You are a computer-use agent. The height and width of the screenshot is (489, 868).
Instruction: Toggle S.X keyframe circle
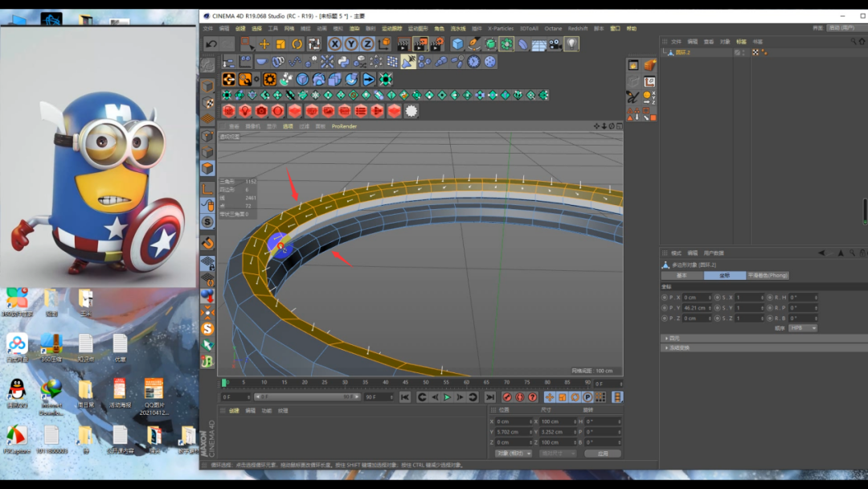coord(718,298)
